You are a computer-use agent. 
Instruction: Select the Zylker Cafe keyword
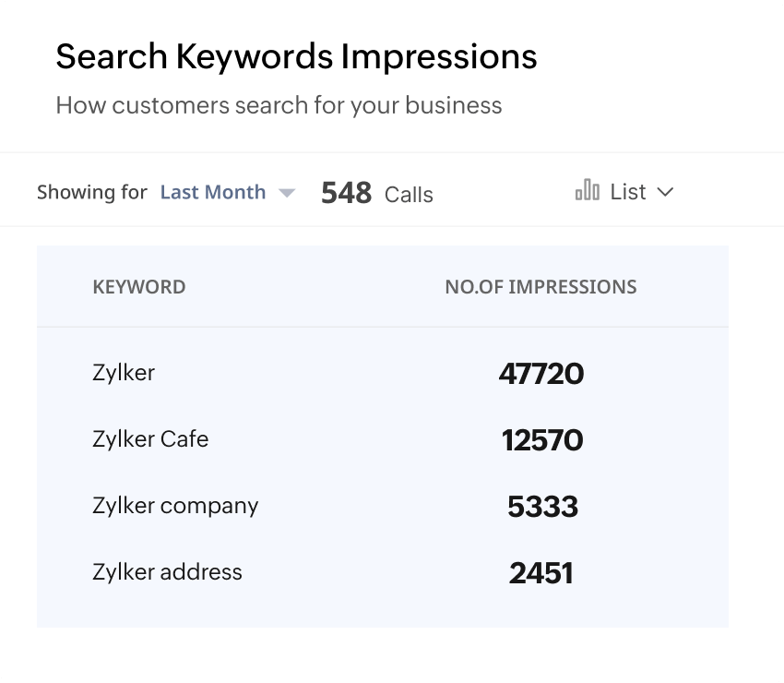tap(150, 438)
